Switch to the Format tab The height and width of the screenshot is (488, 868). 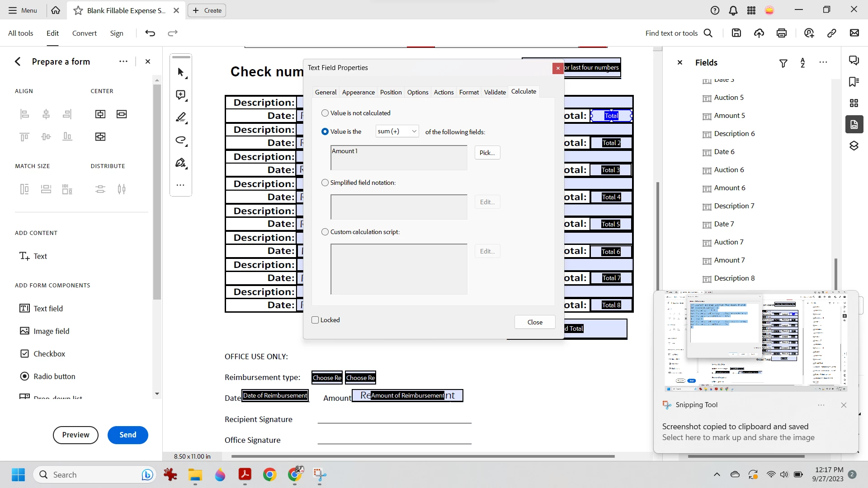[x=469, y=92]
